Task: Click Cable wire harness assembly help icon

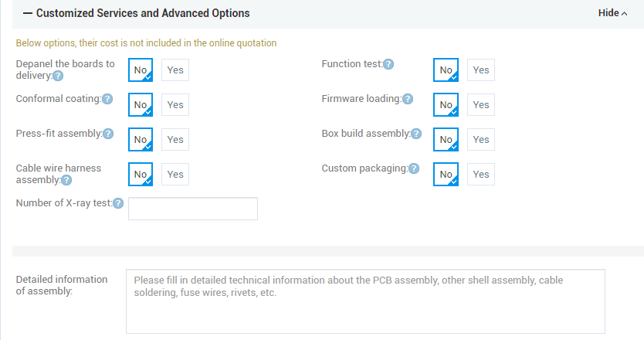Action: click(66, 180)
